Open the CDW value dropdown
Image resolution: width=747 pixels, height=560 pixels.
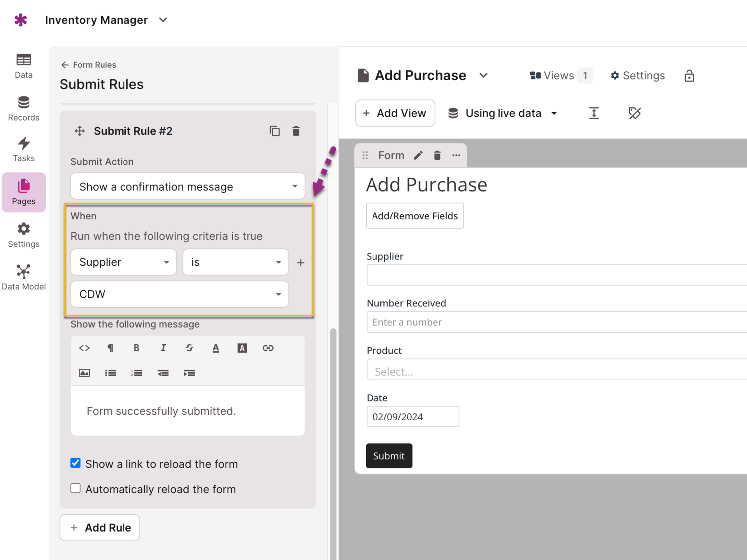pos(180,294)
